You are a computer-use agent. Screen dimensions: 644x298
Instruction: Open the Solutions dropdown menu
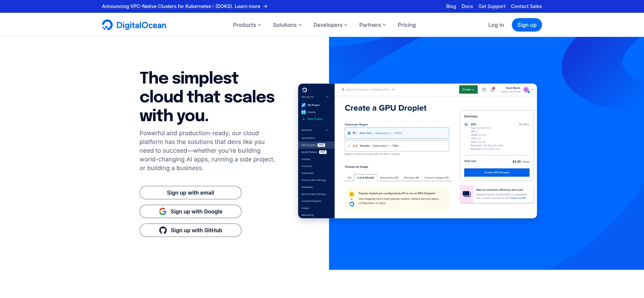point(287,25)
